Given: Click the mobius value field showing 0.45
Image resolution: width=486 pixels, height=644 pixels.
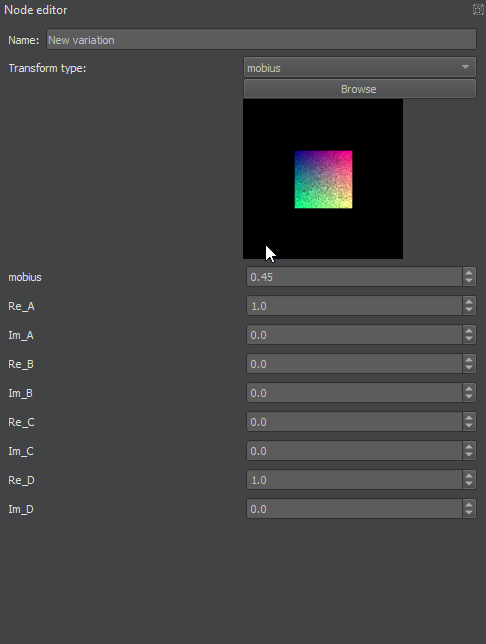Looking at the screenshot, I should 354,277.
